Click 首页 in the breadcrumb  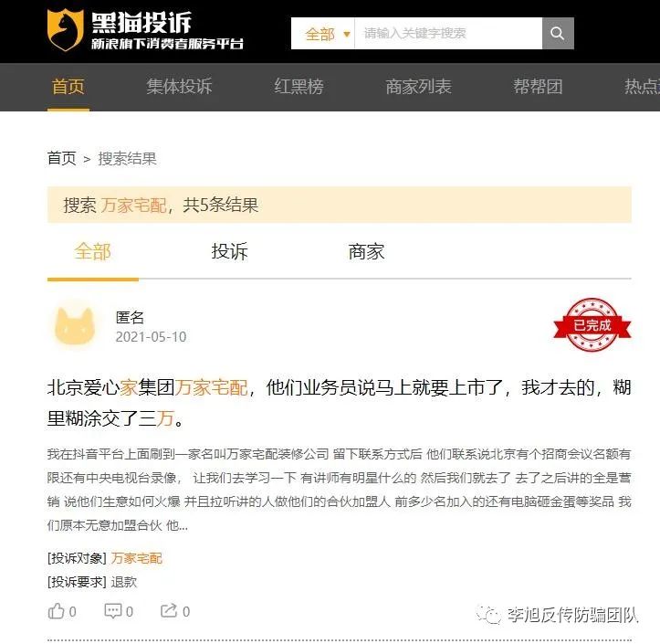[61, 159]
